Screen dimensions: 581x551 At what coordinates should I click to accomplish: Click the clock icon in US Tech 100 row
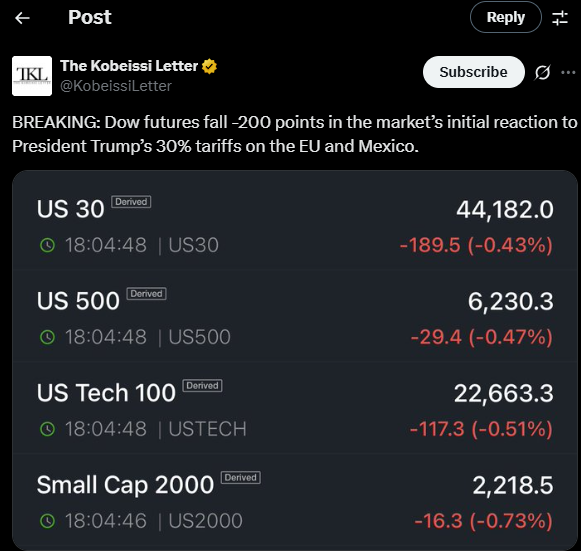47,429
